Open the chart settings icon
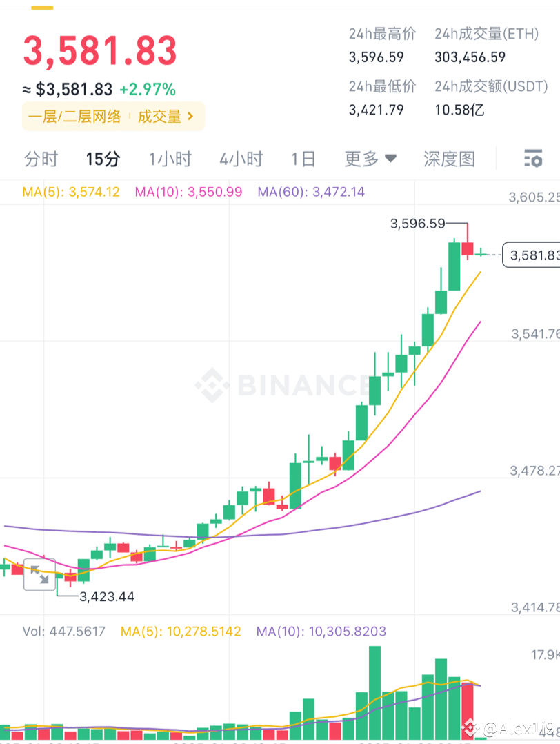The height and width of the screenshot is (744, 560). pyautogui.click(x=533, y=159)
